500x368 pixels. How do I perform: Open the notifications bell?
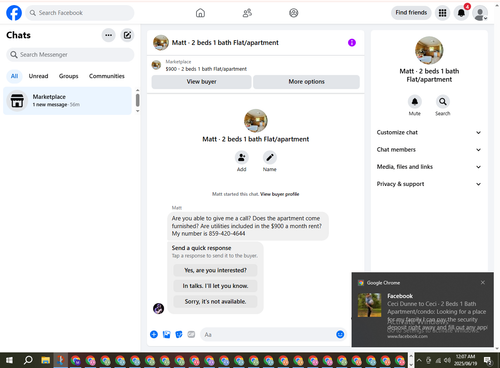click(461, 13)
